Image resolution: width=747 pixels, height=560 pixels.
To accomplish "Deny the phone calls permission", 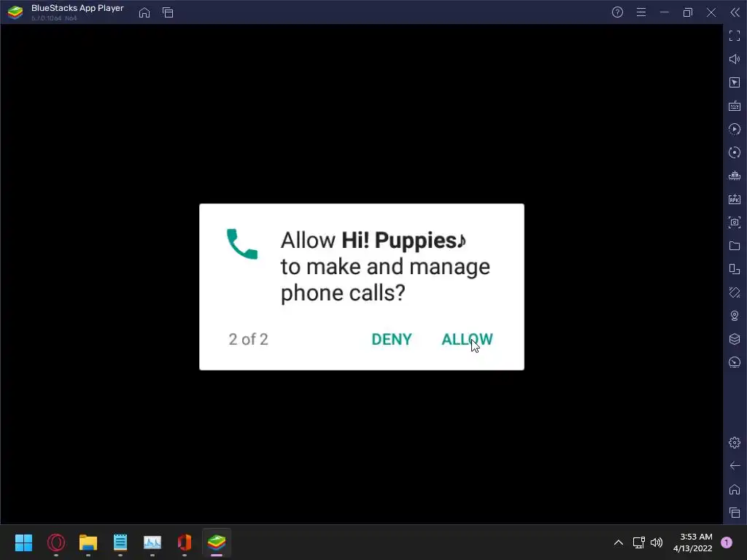I will pos(391,339).
